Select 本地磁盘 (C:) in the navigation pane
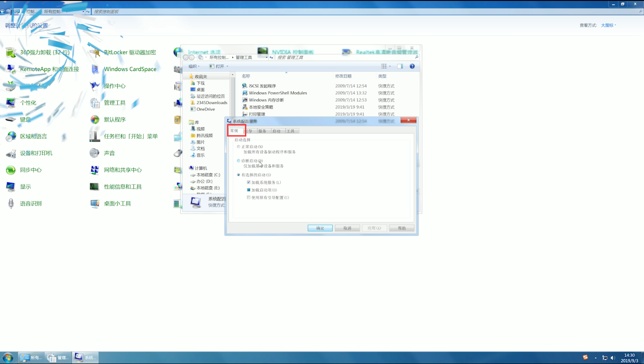This screenshot has height=364, width=644. tap(205, 175)
